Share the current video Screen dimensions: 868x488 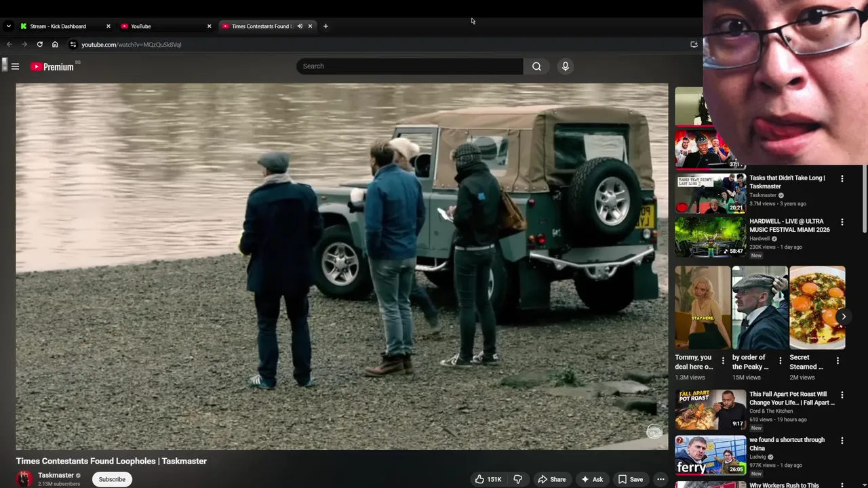point(552,479)
